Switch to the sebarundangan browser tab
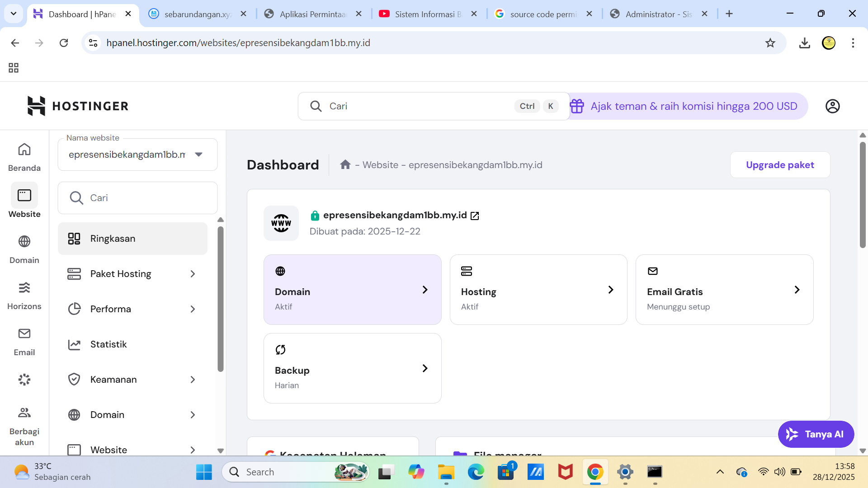The image size is (868, 488). coord(198,14)
